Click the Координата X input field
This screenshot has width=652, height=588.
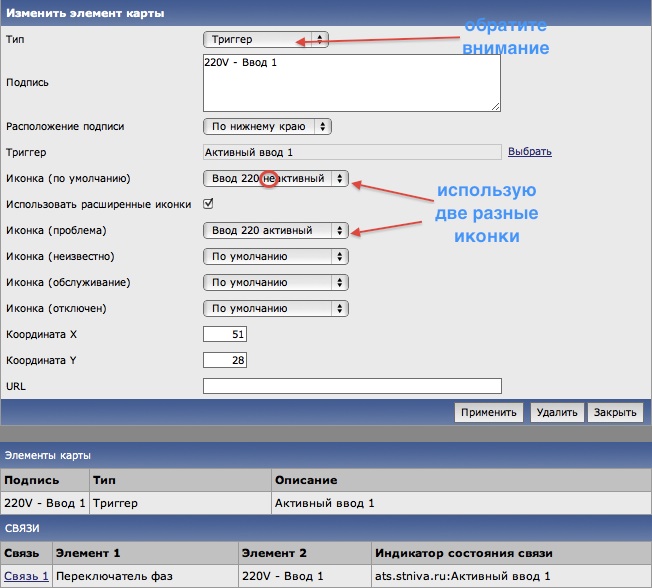click(225, 334)
